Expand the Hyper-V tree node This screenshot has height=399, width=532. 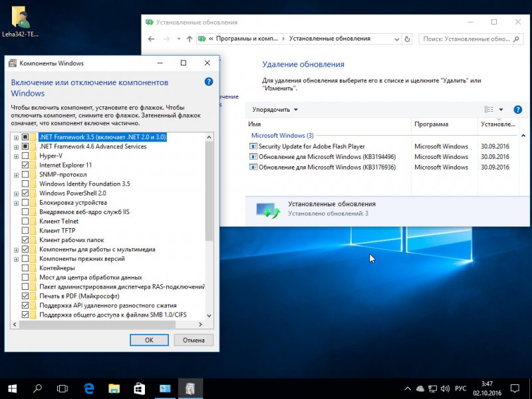click(x=16, y=156)
